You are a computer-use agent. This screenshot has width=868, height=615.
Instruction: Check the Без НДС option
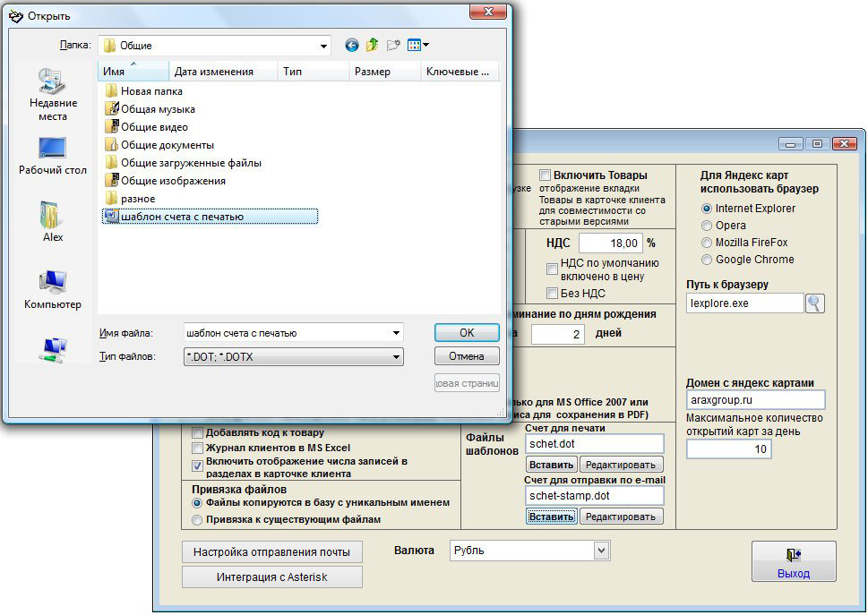pos(552,293)
